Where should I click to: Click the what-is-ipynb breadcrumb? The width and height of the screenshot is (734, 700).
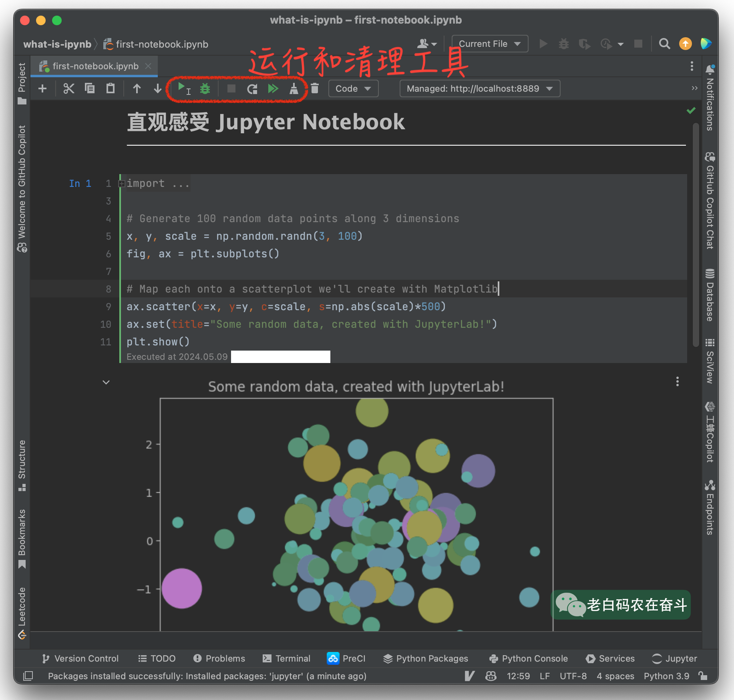(57, 44)
